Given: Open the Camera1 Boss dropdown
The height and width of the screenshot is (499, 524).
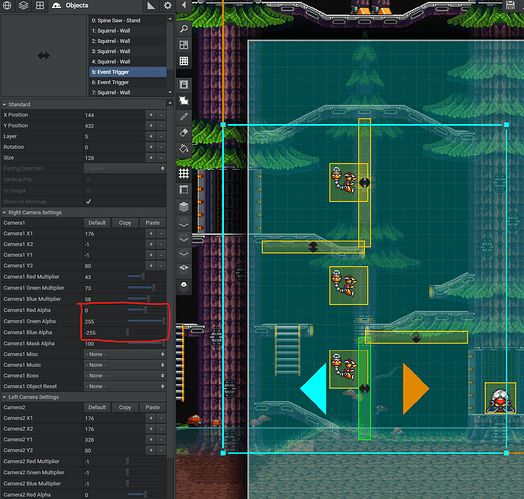Looking at the screenshot, I should pos(125,376).
